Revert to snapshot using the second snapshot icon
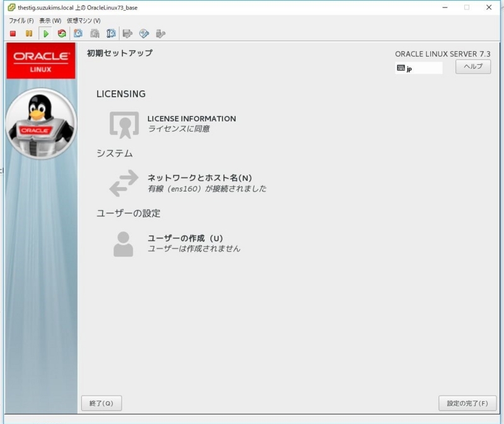Viewport: 504px width, 424px height. click(x=94, y=33)
